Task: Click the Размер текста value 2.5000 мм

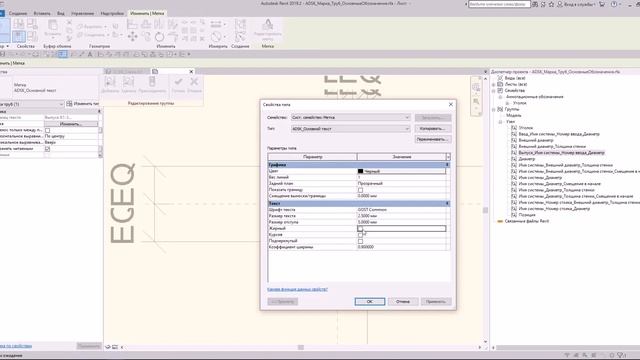Action: coord(402,216)
